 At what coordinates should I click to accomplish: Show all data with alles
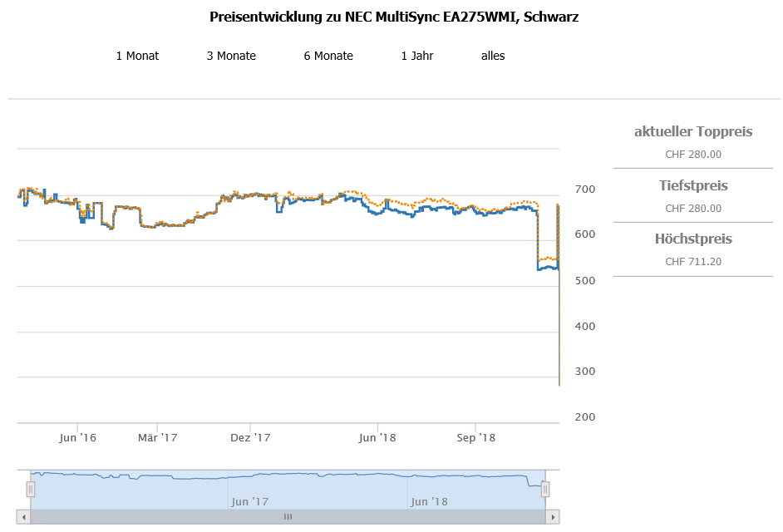tap(493, 56)
